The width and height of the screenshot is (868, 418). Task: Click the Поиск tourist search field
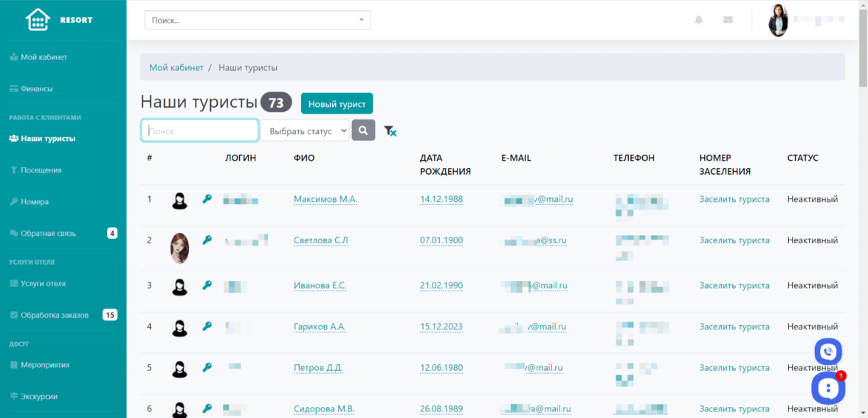(x=200, y=130)
